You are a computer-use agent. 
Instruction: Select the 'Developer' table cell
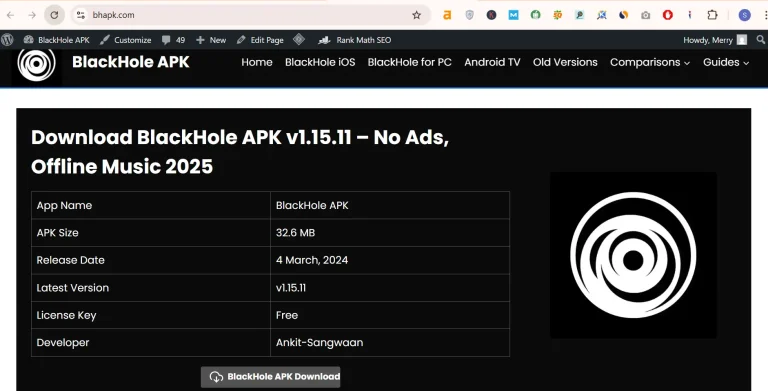pos(151,342)
